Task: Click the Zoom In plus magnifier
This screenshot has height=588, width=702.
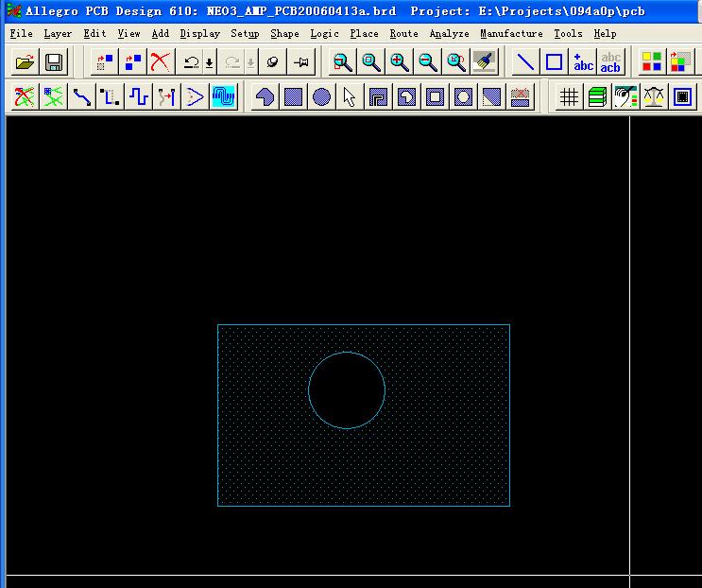Action: click(400, 61)
